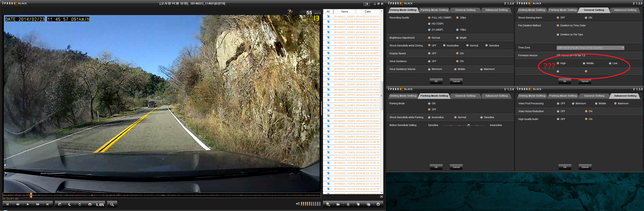Click the rotate video icon
The width and height of the screenshot is (644, 211).
(x=80, y=204)
